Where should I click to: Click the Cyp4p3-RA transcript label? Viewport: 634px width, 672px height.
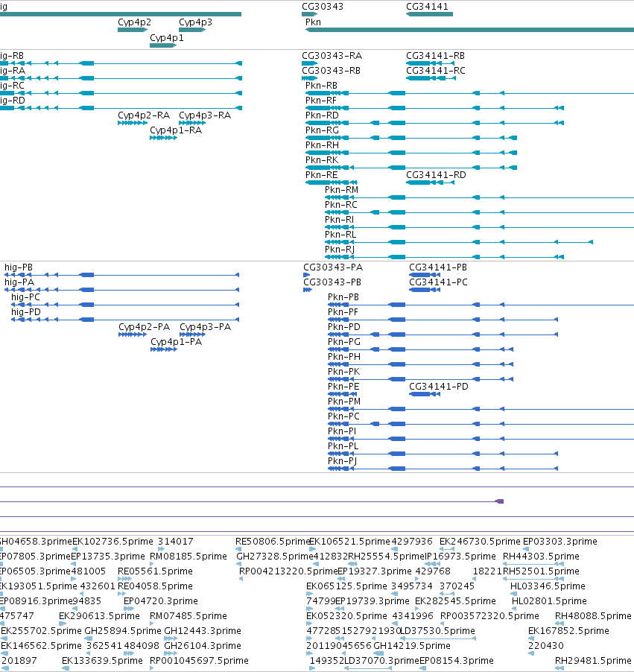pyautogui.click(x=204, y=115)
